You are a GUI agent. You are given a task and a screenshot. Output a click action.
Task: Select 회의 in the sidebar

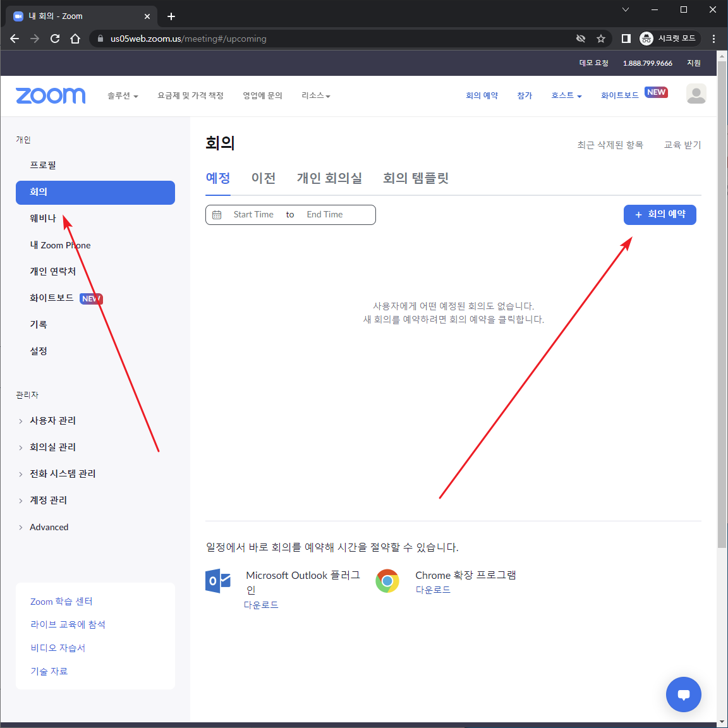click(95, 192)
